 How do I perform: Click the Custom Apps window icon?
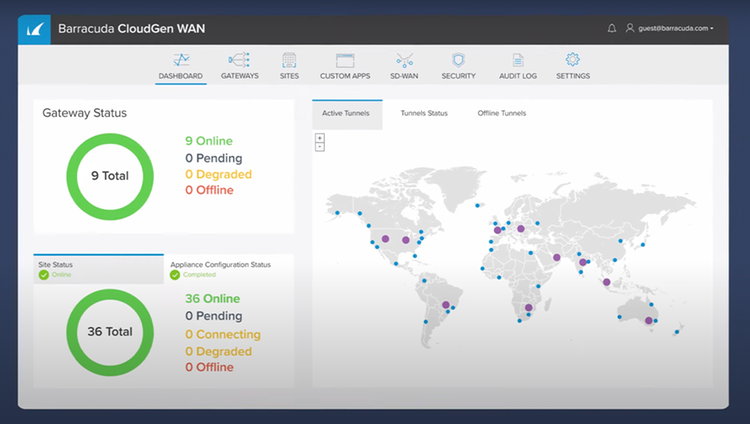[x=345, y=60]
